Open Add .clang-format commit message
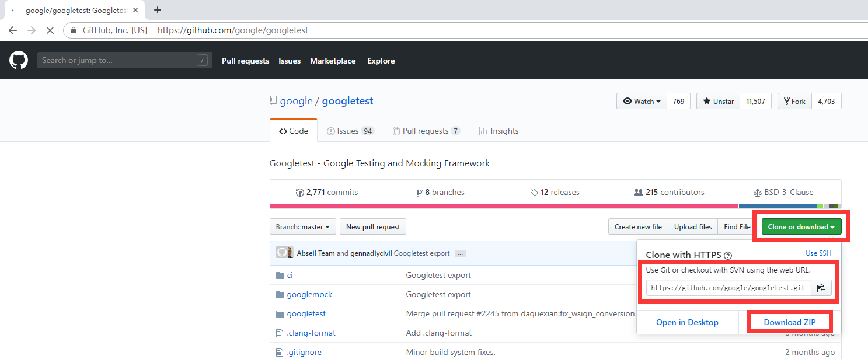This screenshot has height=359, width=868. 439,333
